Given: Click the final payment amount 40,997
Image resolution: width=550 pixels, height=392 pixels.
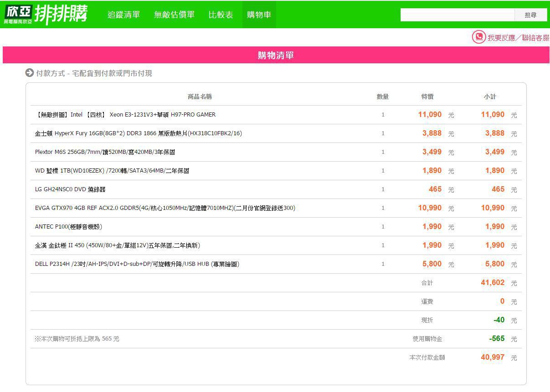Looking at the screenshot, I should click(493, 357).
